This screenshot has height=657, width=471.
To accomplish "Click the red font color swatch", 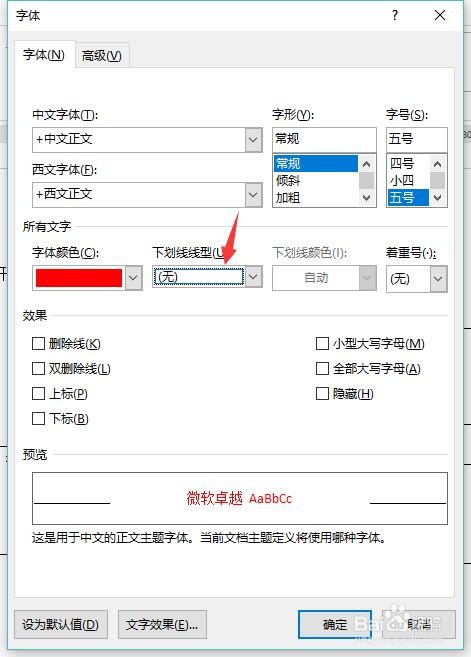I will (79, 278).
